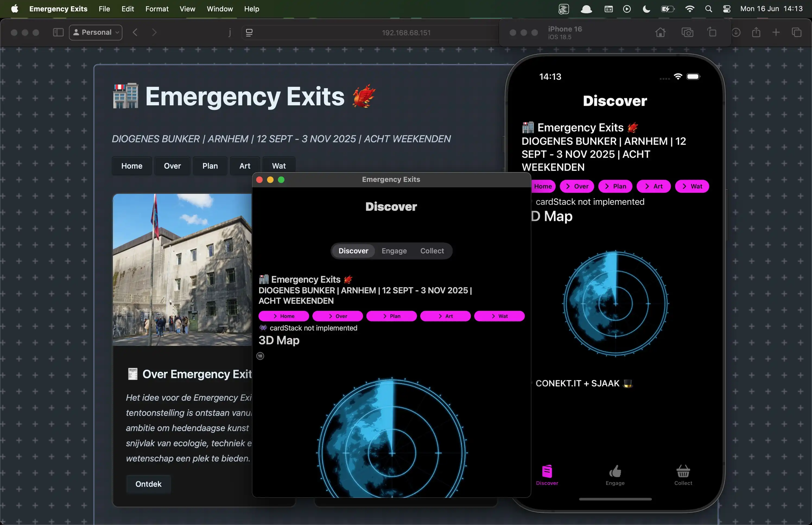Click the Ontdek button
The image size is (812, 525).
pos(148,484)
